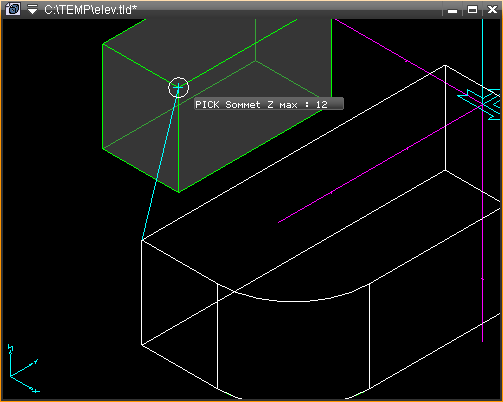Maximize the elev.tld viewport window
Viewport: 503px width, 402px height.
pos(472,10)
